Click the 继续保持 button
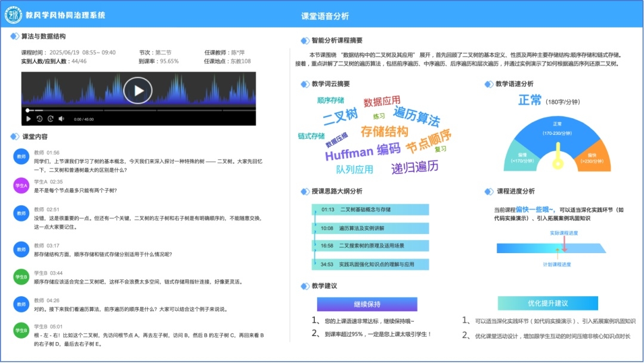644x363 pixels. 367,304
